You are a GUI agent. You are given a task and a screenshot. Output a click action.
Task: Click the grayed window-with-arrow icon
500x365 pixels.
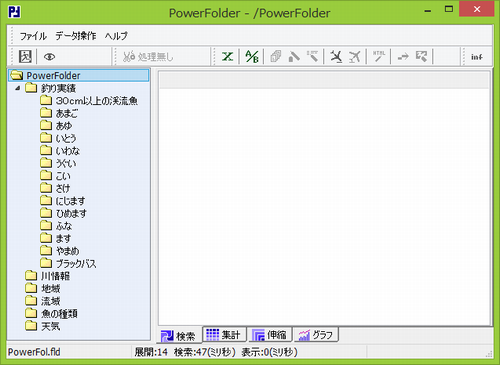point(421,57)
